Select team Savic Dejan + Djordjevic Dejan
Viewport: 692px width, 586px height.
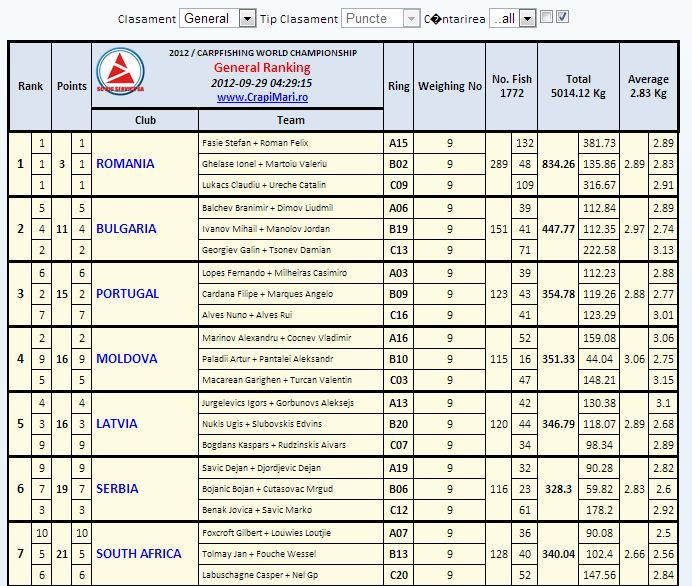coord(261,468)
